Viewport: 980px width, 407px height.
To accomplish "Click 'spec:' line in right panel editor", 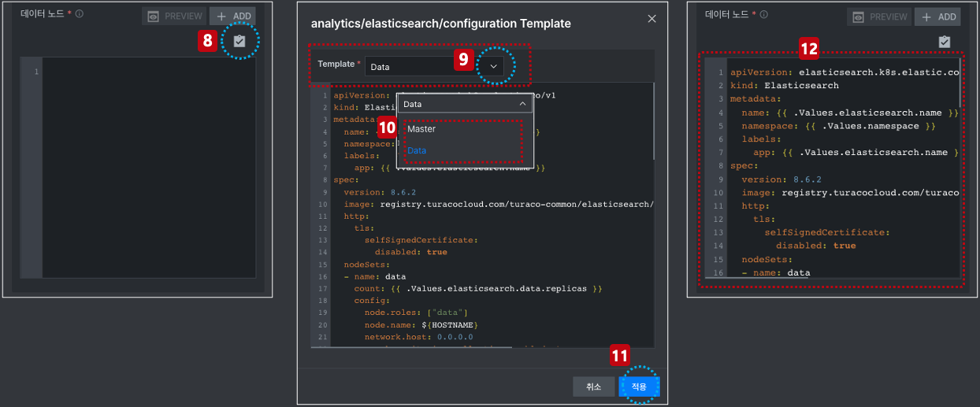I will pos(743,166).
